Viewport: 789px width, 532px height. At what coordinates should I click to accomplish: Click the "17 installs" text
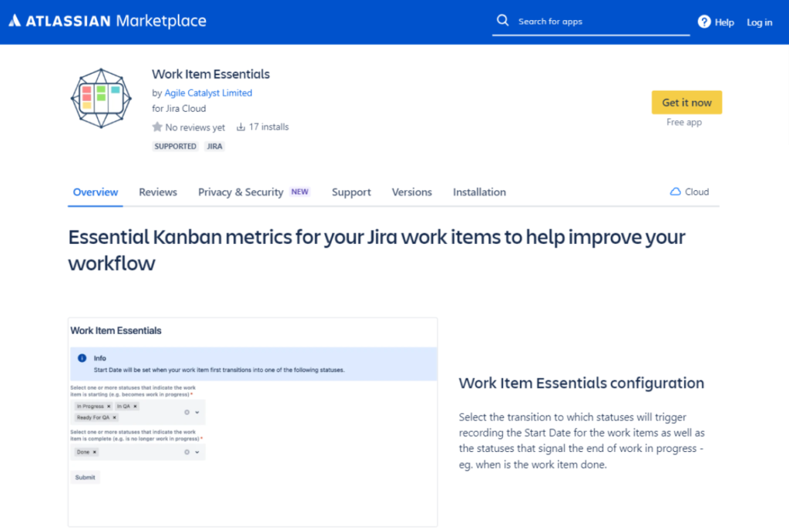(269, 127)
